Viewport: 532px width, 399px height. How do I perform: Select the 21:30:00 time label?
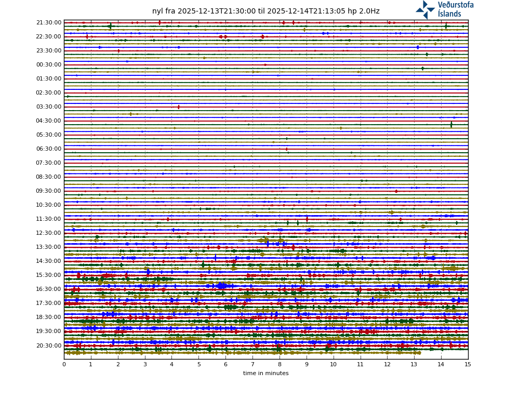pos(49,23)
